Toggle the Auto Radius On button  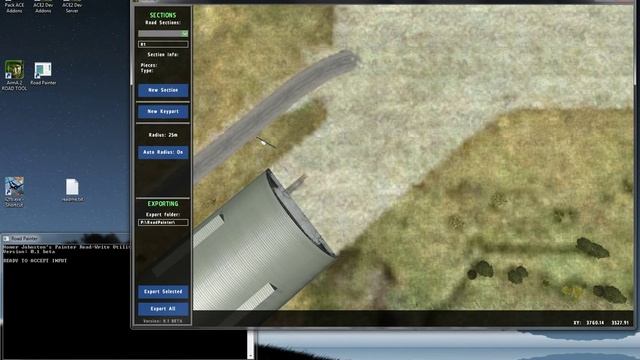tap(163, 152)
